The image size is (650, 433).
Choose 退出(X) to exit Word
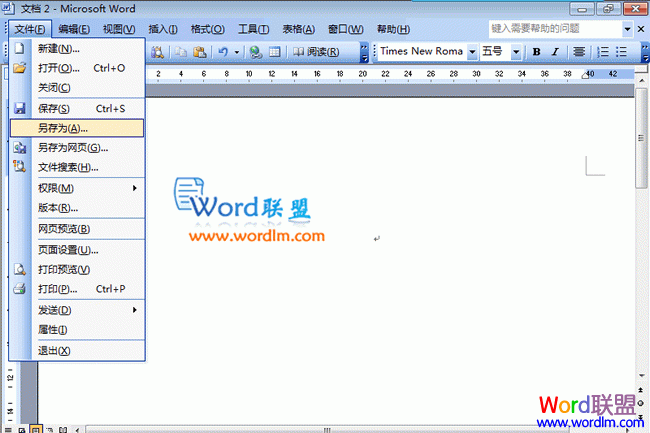(x=77, y=351)
